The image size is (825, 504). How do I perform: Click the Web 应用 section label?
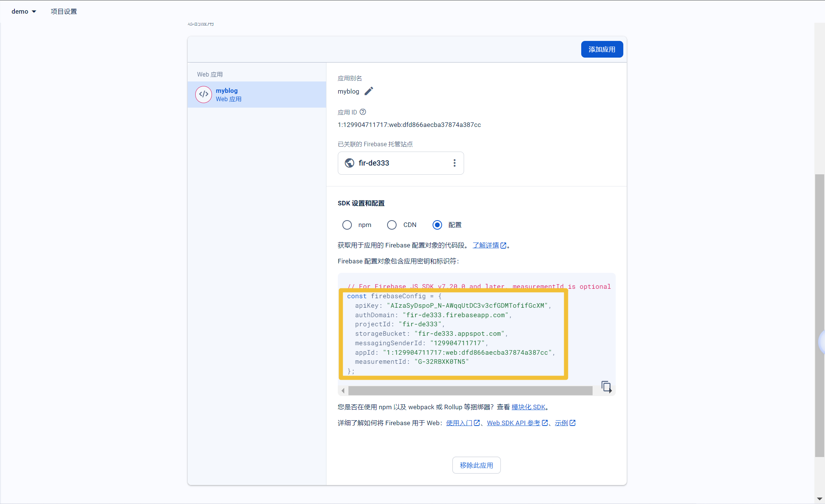coord(210,74)
